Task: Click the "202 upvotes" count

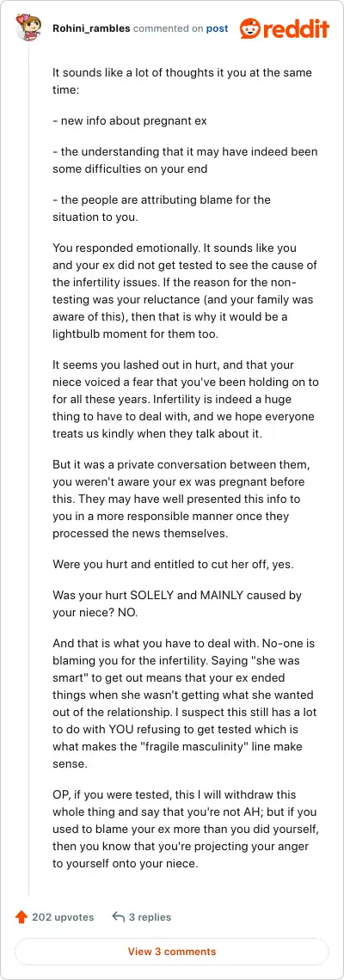Action: coord(63,917)
